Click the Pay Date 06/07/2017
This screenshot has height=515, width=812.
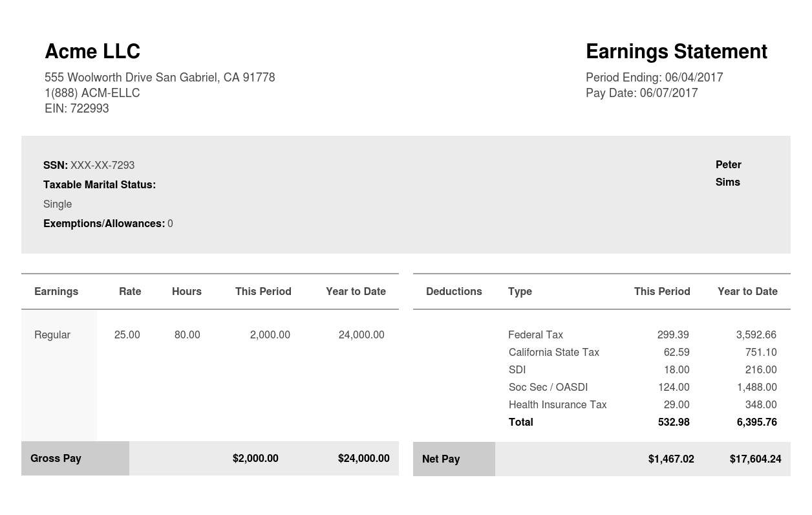click(x=641, y=93)
